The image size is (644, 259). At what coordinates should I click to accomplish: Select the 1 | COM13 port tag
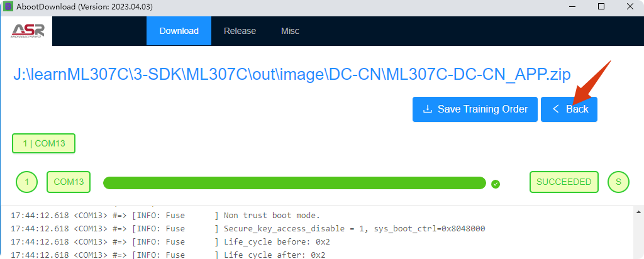44,143
